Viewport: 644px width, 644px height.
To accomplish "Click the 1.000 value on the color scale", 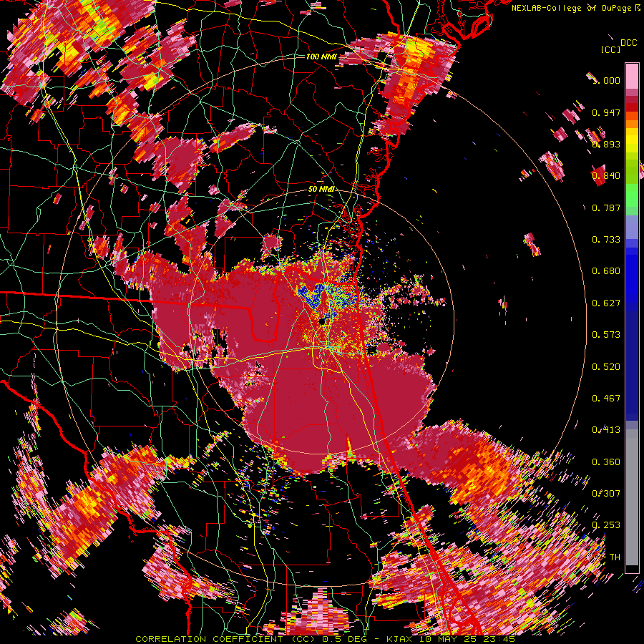I will 606,80.
